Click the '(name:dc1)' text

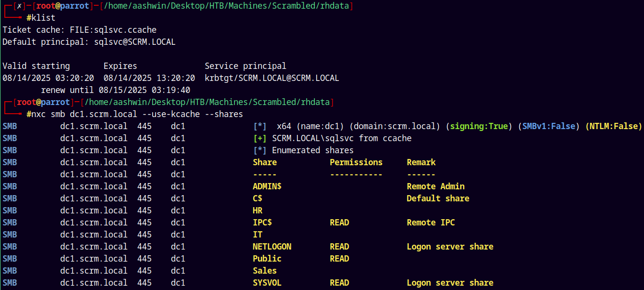pos(320,126)
